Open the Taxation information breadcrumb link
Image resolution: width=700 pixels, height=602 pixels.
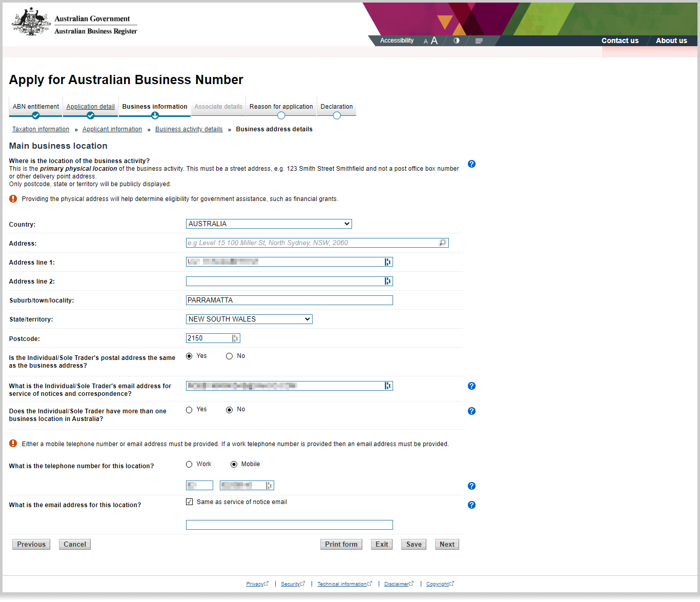click(40, 129)
